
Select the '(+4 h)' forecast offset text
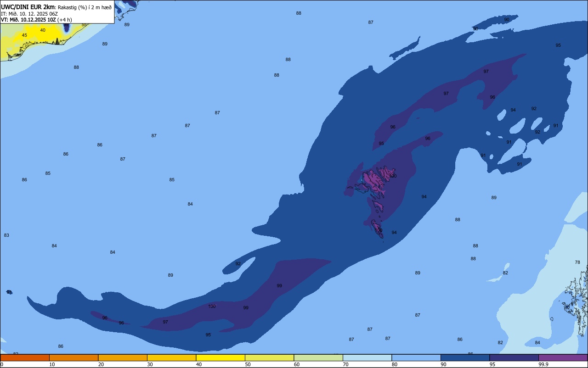(64, 20)
